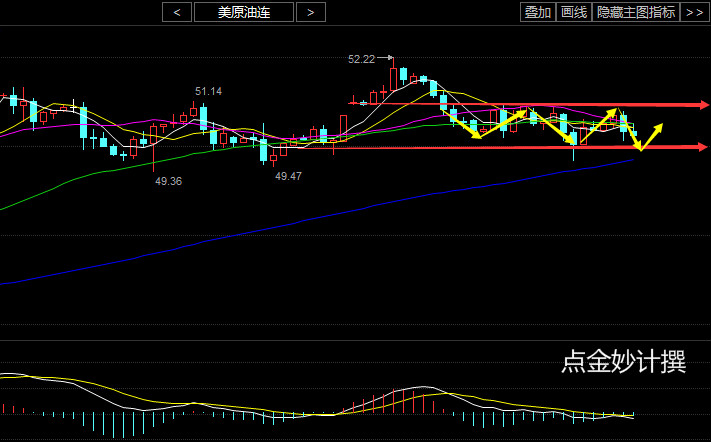Go to previous instrument with the < button

177,12
